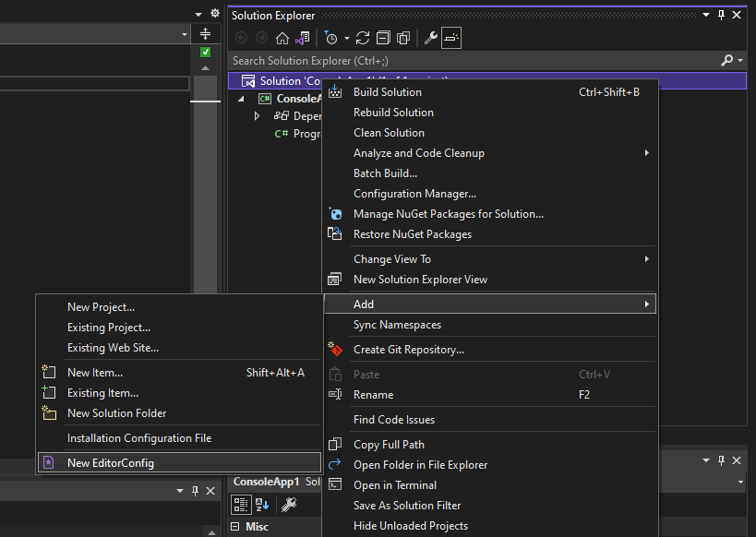
Task: Click Create Git Repository menu entry
Action: click(408, 350)
